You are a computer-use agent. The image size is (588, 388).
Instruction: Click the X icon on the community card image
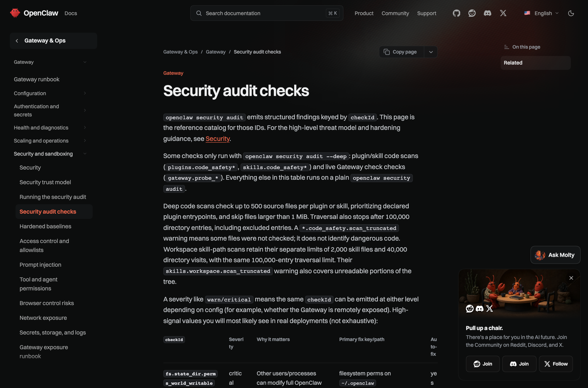coord(489,308)
